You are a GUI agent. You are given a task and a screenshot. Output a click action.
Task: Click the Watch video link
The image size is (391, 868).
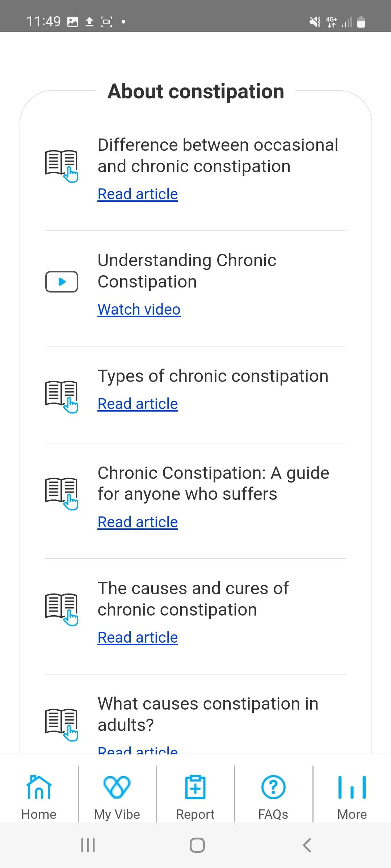click(139, 310)
